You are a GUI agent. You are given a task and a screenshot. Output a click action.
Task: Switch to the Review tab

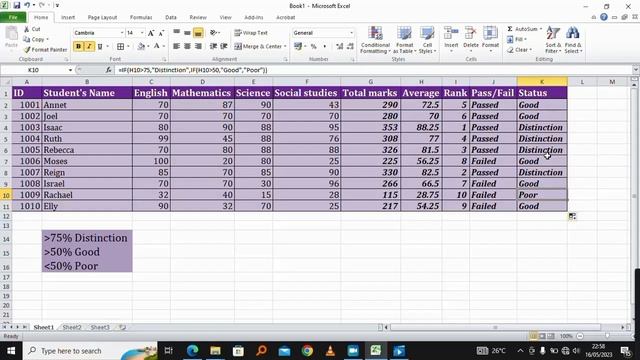pos(198,18)
